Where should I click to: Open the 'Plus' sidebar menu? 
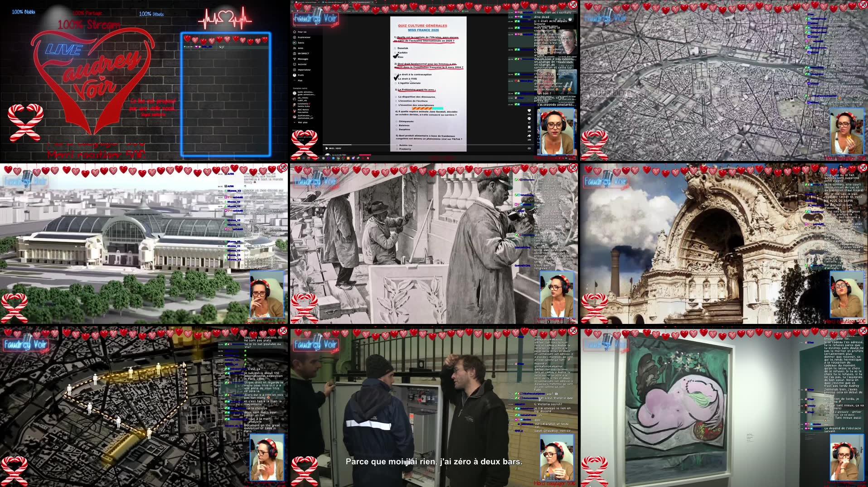[300, 81]
